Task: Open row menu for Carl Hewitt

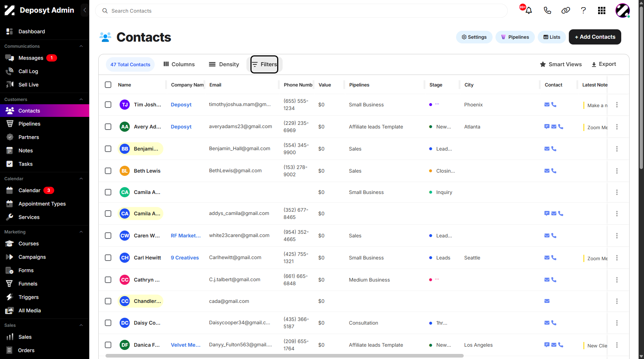Action: tap(617, 258)
